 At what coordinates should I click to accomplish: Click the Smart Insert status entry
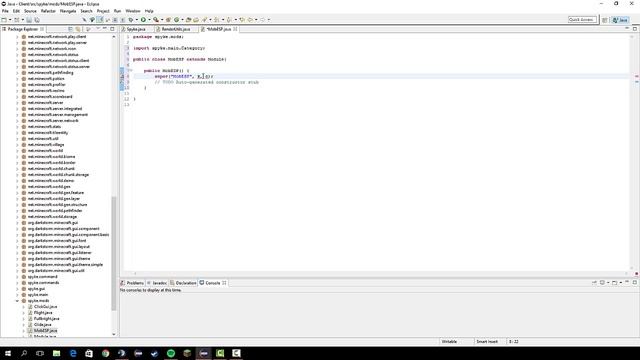[x=487, y=342]
